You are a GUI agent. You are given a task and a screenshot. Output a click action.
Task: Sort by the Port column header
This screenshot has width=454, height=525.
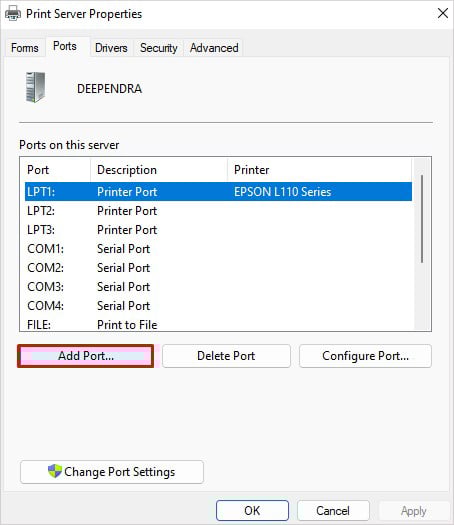point(56,170)
